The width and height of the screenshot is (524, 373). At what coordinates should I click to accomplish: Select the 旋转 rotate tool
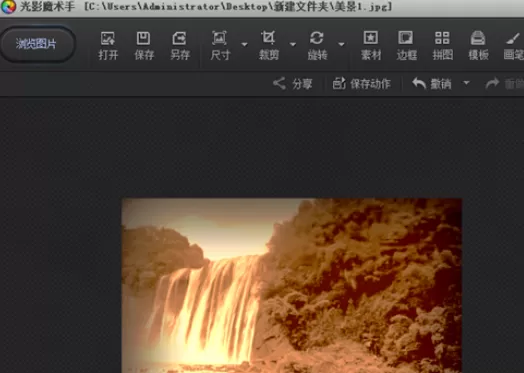pos(317,46)
